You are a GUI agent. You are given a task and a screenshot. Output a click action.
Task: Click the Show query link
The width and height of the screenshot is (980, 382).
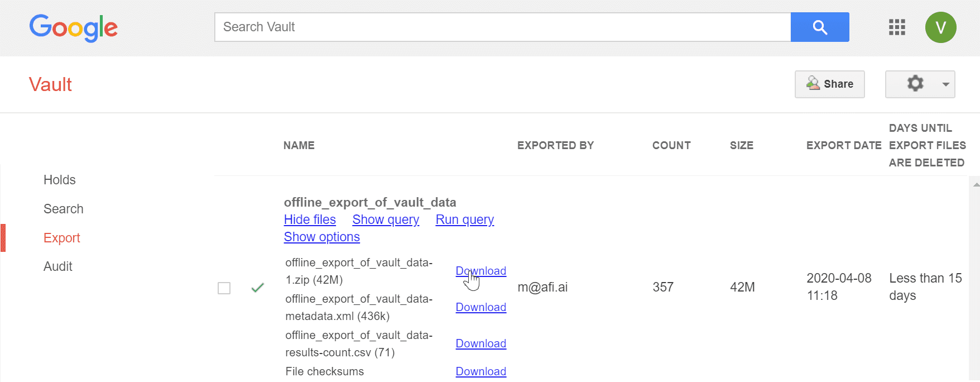(x=385, y=219)
